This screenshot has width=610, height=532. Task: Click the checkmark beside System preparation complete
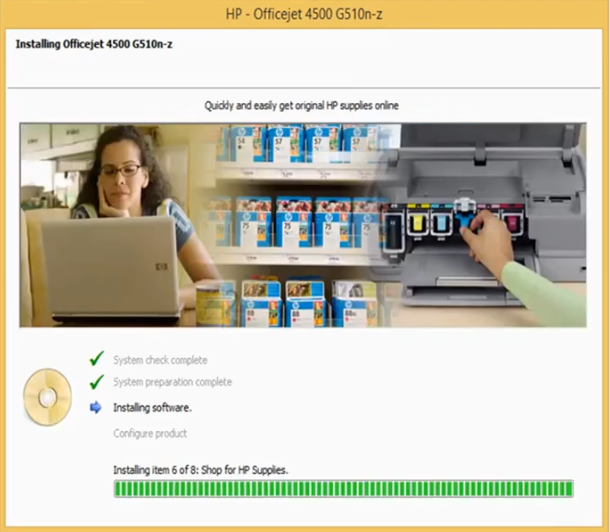tap(96, 382)
